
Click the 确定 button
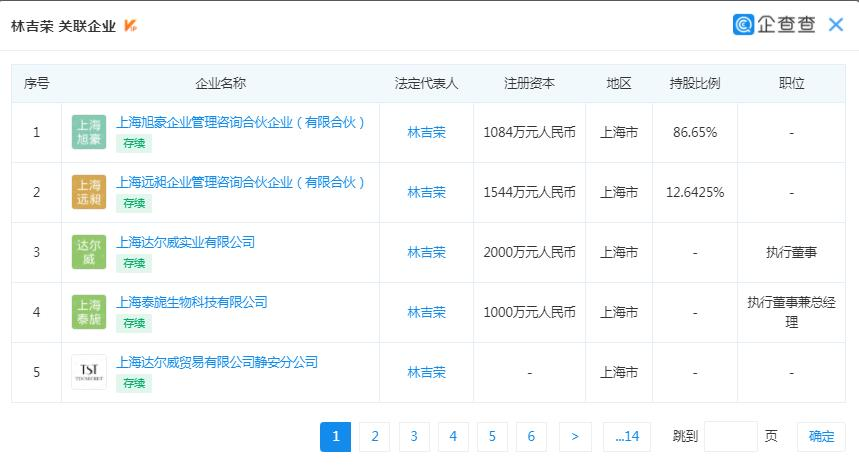pyautogui.click(x=821, y=437)
